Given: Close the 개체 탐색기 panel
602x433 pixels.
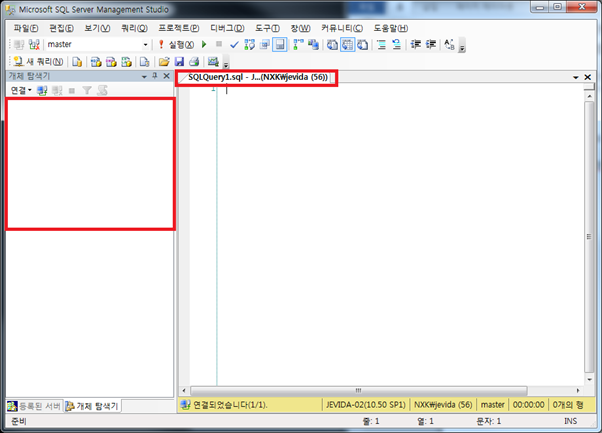Looking at the screenshot, I should (167, 76).
